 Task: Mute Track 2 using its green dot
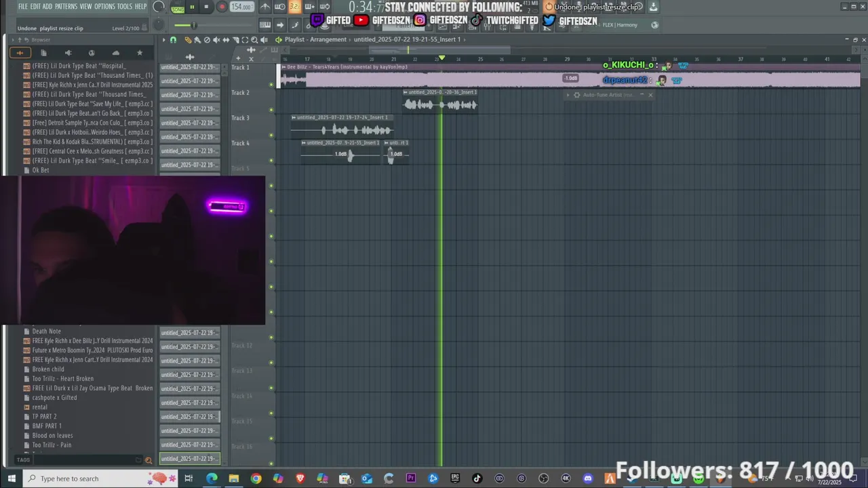pos(271,110)
